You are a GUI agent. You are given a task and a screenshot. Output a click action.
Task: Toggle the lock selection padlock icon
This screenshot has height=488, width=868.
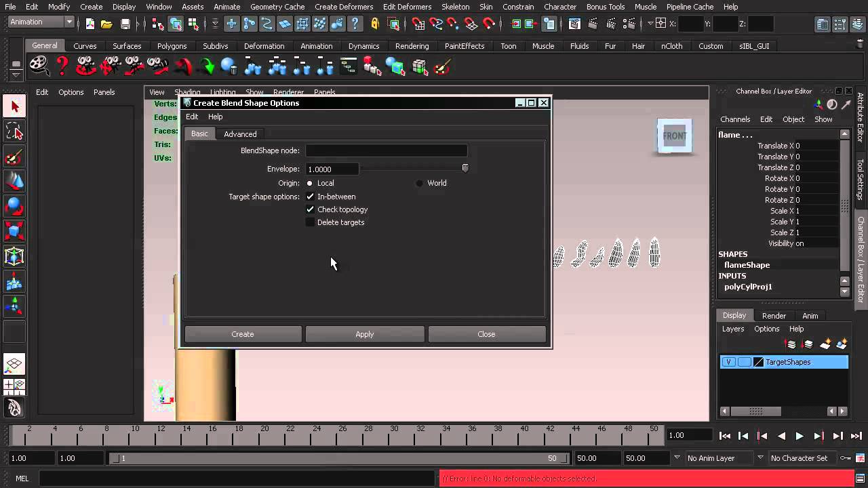[375, 24]
